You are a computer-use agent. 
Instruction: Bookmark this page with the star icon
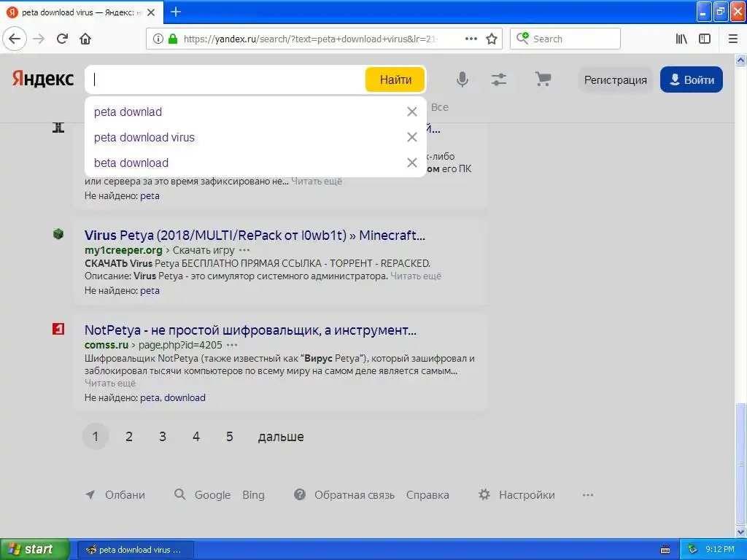pos(492,39)
